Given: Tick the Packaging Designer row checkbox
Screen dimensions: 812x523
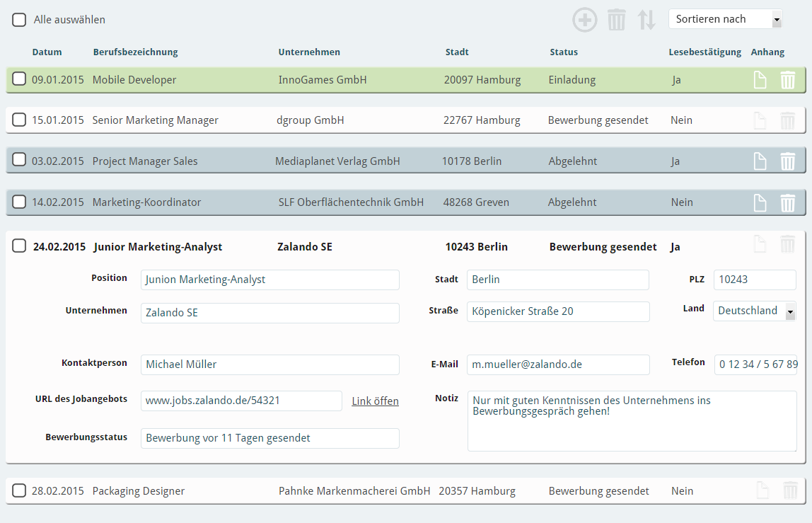Looking at the screenshot, I should pyautogui.click(x=19, y=490).
